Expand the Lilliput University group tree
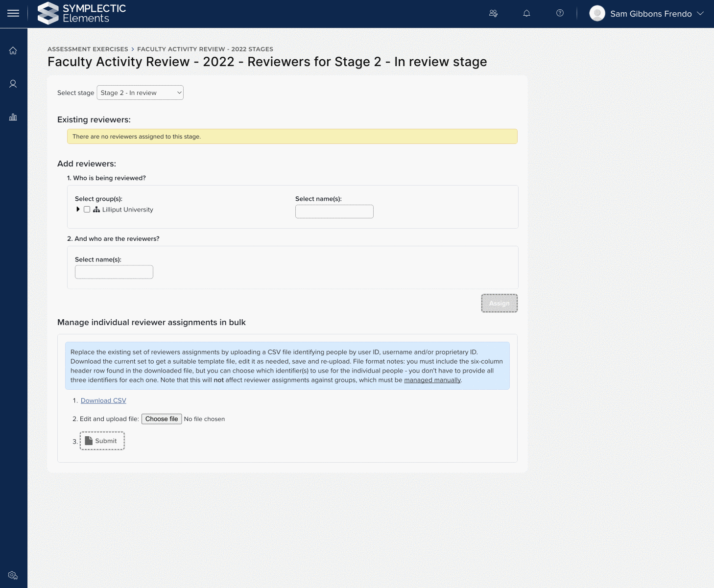Image resolution: width=714 pixels, height=588 pixels. click(x=78, y=210)
